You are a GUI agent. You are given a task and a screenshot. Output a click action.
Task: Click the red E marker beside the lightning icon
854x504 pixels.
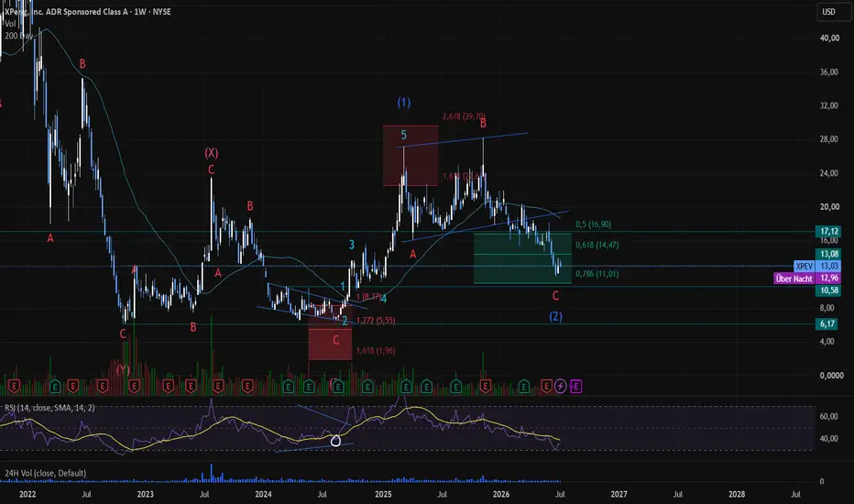tap(546, 387)
